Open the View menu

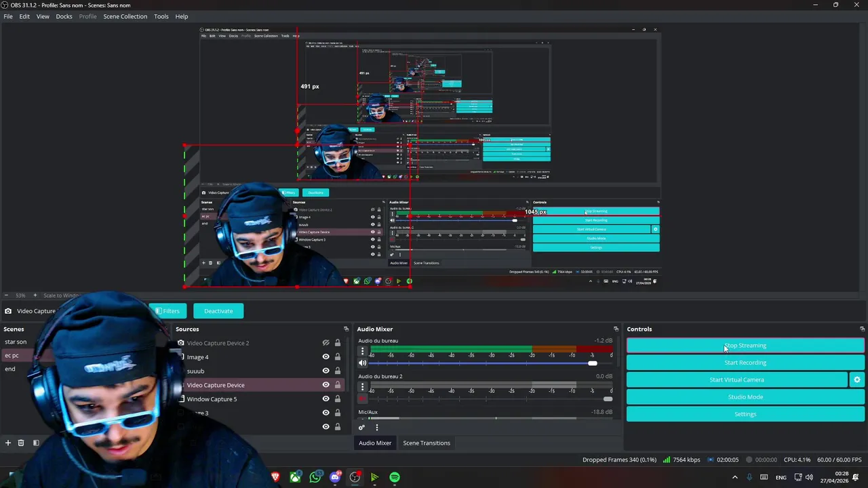pos(43,16)
